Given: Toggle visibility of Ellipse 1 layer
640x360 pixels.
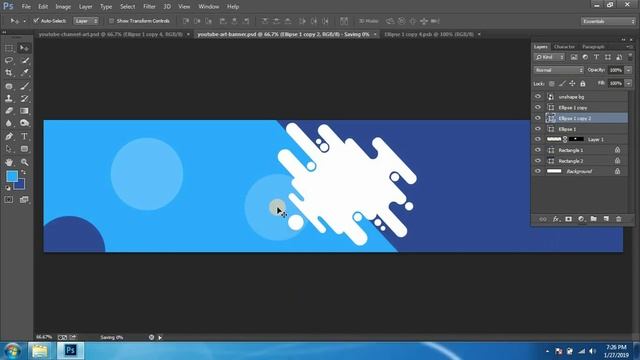Looking at the screenshot, I should coord(538,129).
